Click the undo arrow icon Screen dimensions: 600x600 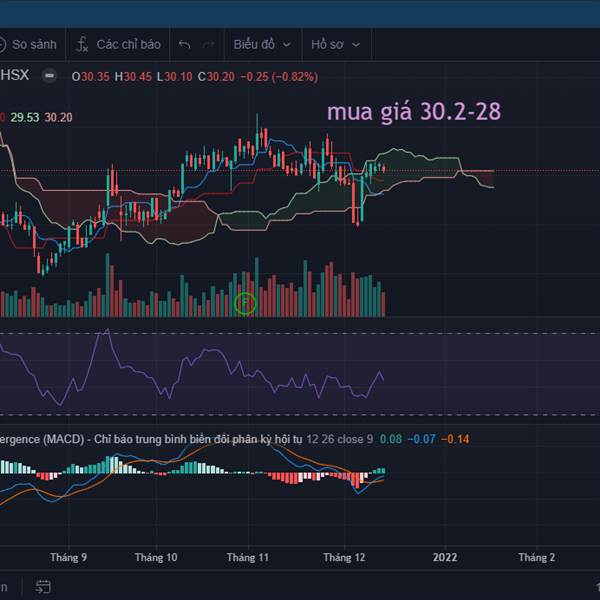point(184,45)
